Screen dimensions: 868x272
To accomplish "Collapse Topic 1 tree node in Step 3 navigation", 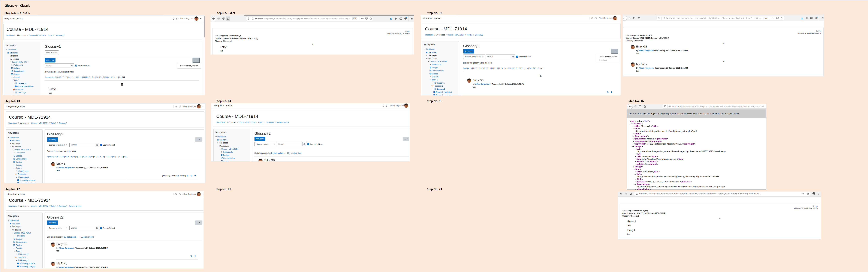I will [x=12, y=80].
